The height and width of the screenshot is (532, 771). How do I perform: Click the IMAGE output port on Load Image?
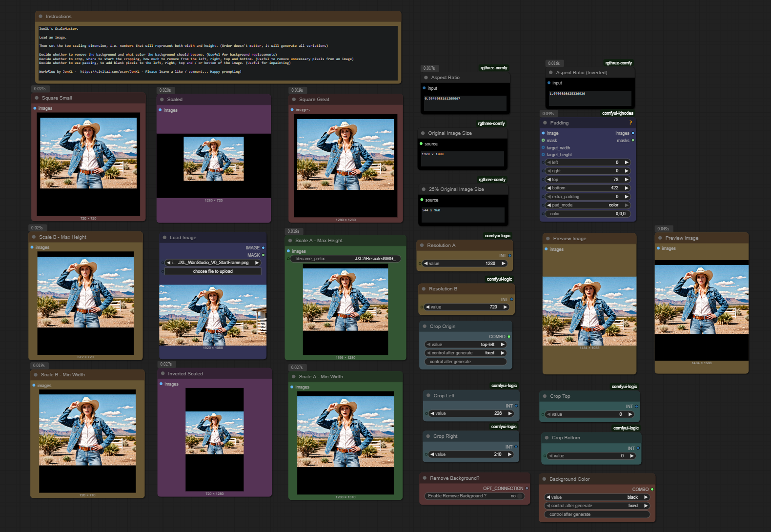[264, 248]
